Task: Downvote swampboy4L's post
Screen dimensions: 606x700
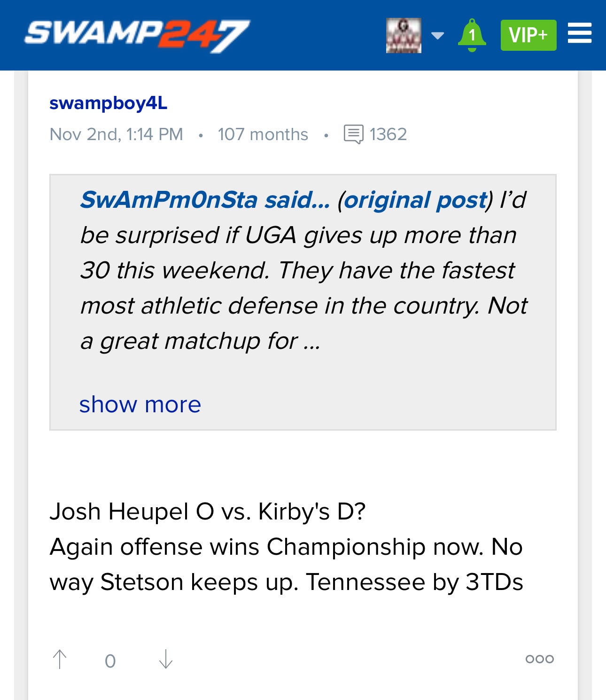Action: pos(166,659)
